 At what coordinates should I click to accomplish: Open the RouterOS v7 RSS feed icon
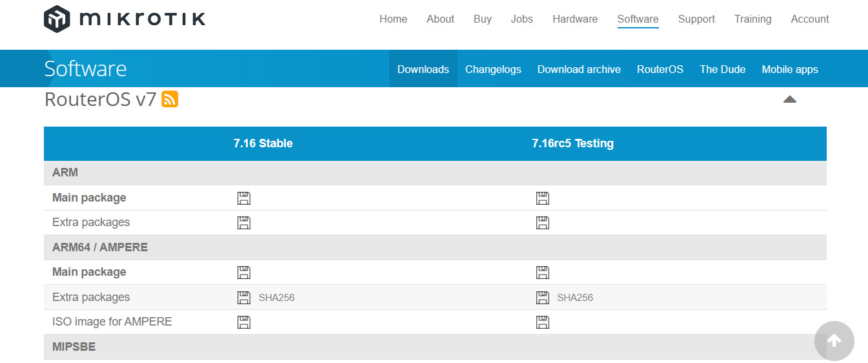(170, 99)
